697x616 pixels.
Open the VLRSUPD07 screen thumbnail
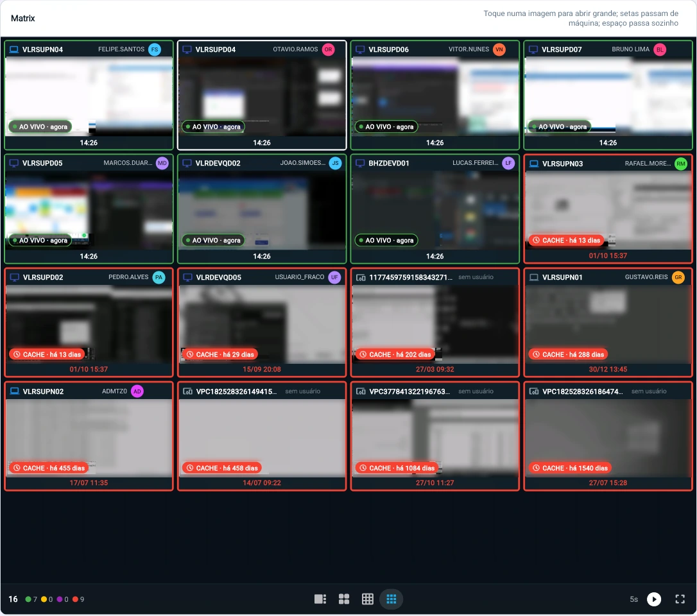(608, 96)
